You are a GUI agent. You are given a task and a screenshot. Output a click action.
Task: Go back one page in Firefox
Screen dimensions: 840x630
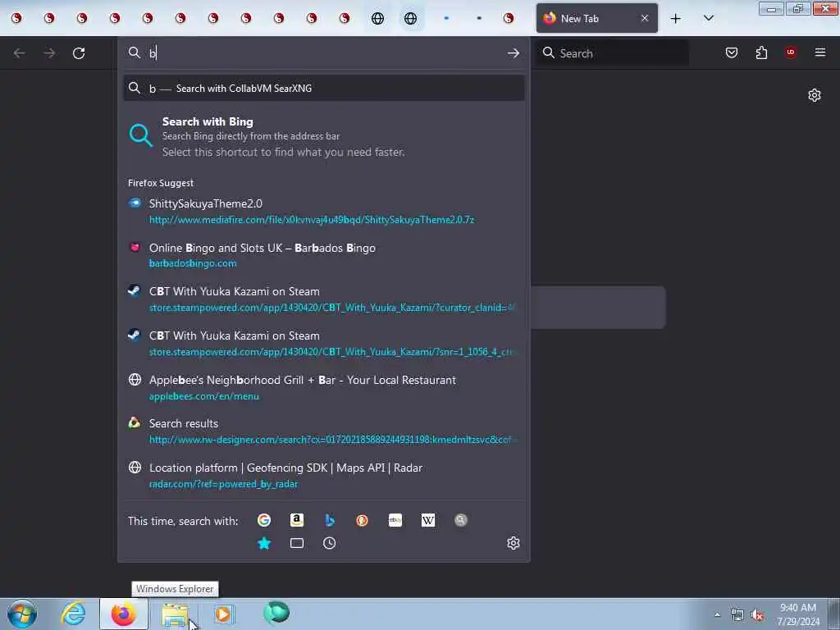click(20, 53)
